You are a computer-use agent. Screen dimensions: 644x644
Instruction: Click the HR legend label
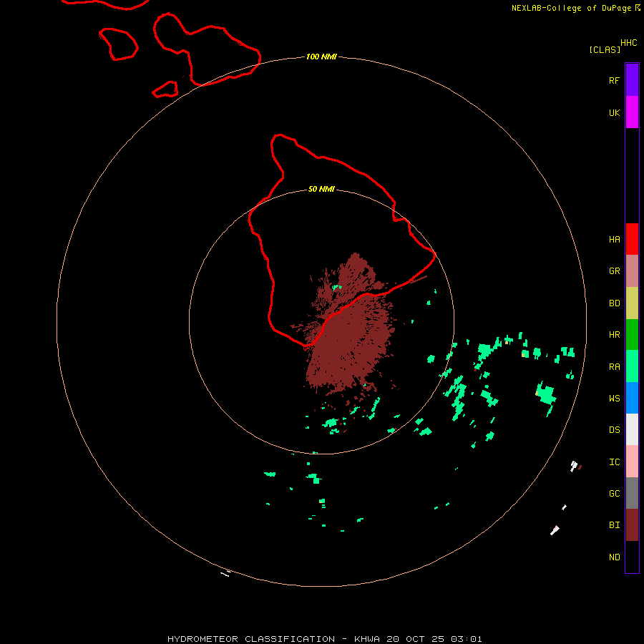[x=614, y=335]
